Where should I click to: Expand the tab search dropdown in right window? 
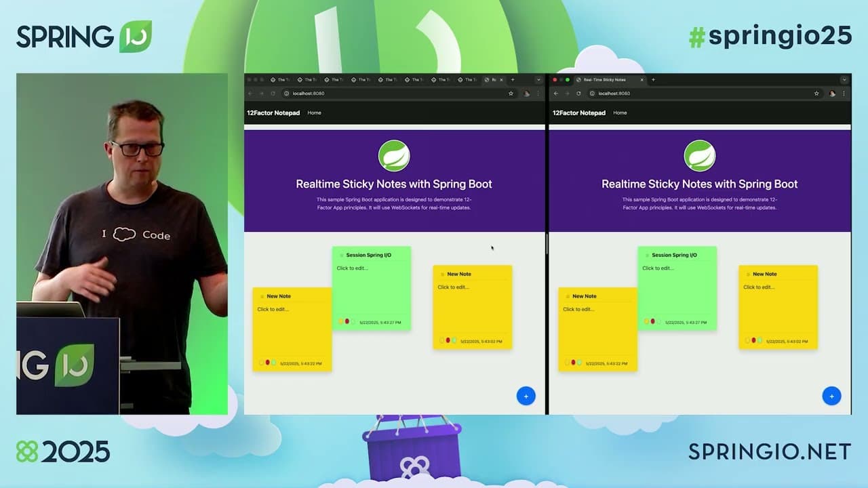pos(844,79)
